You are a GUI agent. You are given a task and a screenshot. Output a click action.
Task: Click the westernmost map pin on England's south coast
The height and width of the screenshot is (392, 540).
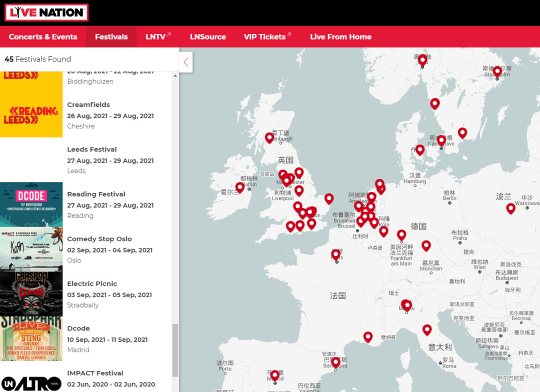[x=290, y=227]
